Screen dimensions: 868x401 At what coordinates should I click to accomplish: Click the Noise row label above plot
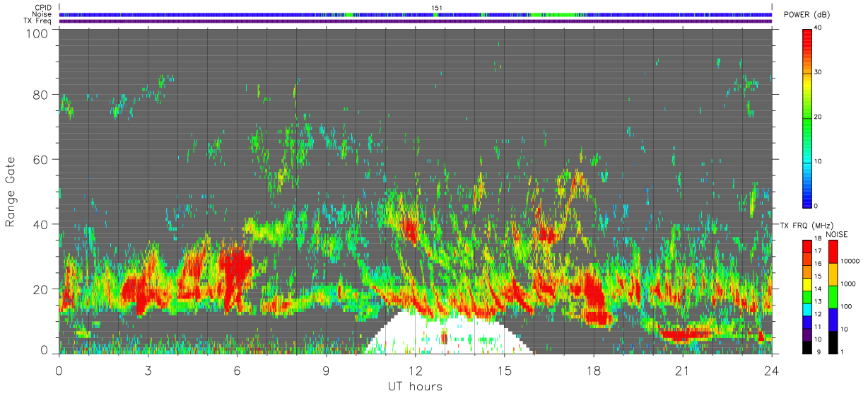42,14
